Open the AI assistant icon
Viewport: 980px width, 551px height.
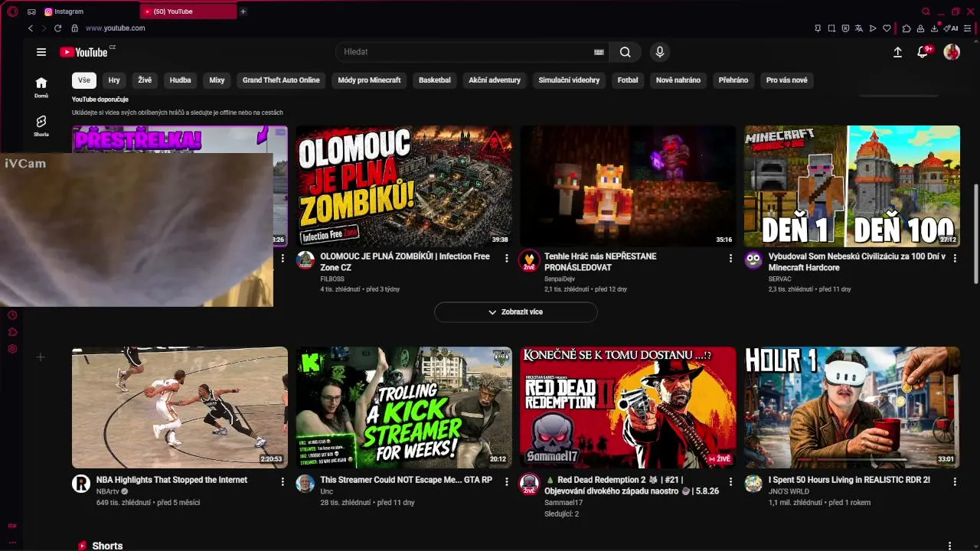click(x=952, y=28)
